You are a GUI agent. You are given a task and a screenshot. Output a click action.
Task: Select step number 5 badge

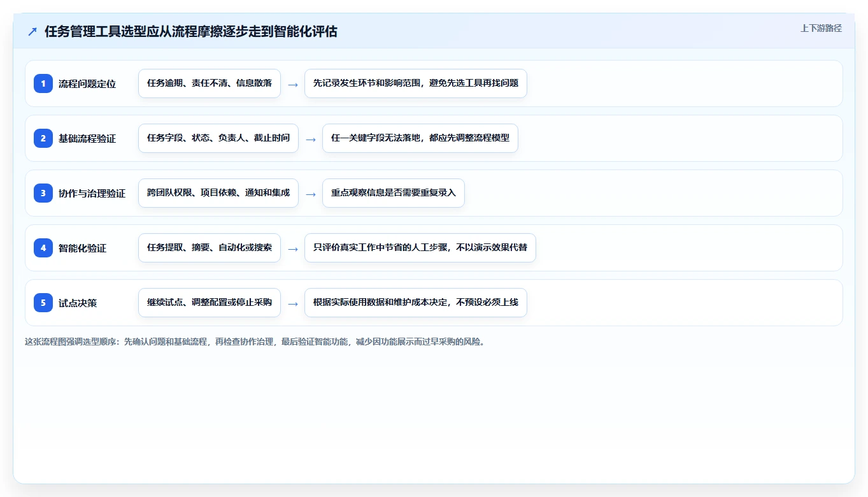(43, 303)
